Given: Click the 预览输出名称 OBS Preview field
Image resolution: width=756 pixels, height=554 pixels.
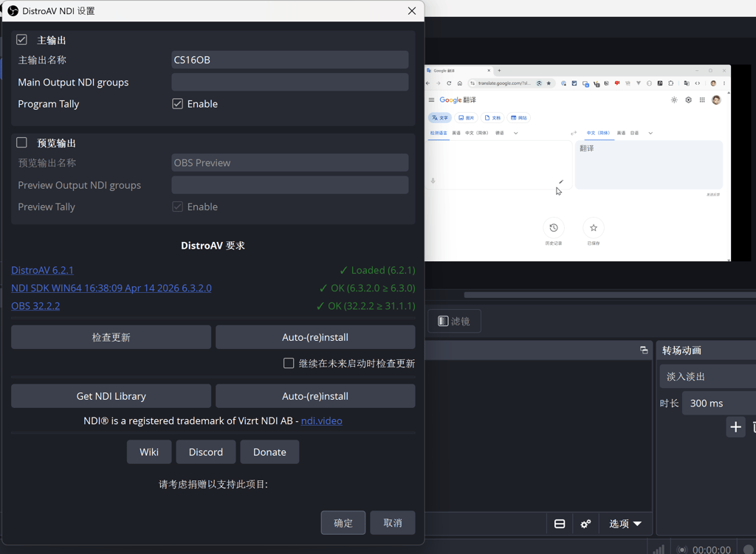Looking at the screenshot, I should [x=289, y=163].
